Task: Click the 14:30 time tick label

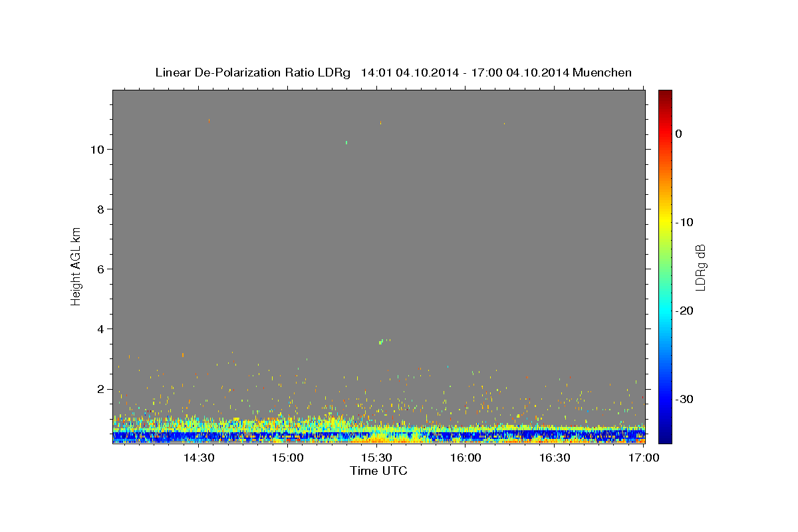Action: (198, 458)
